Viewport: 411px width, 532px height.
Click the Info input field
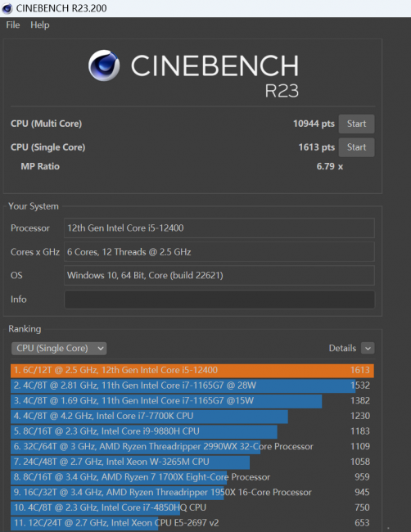pyautogui.click(x=219, y=300)
